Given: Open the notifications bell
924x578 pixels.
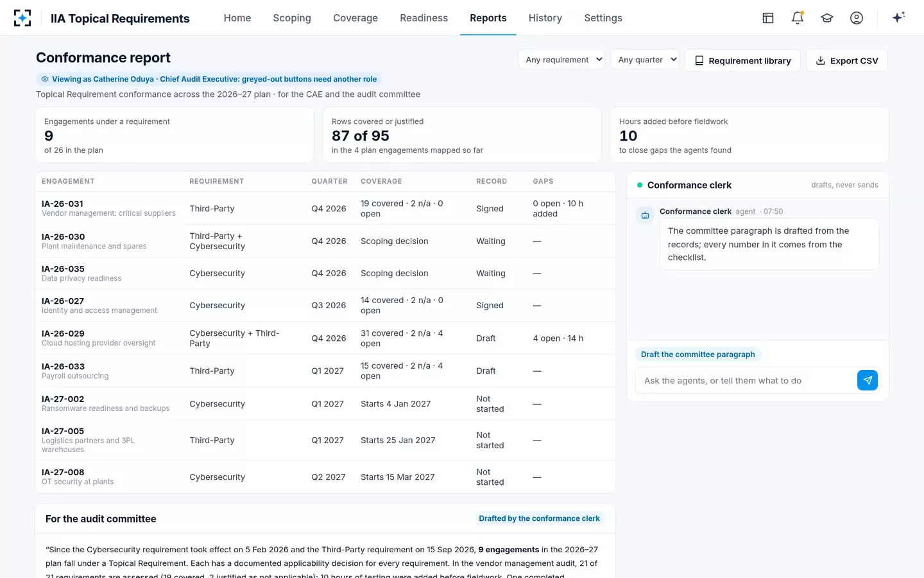Looking at the screenshot, I should [798, 18].
